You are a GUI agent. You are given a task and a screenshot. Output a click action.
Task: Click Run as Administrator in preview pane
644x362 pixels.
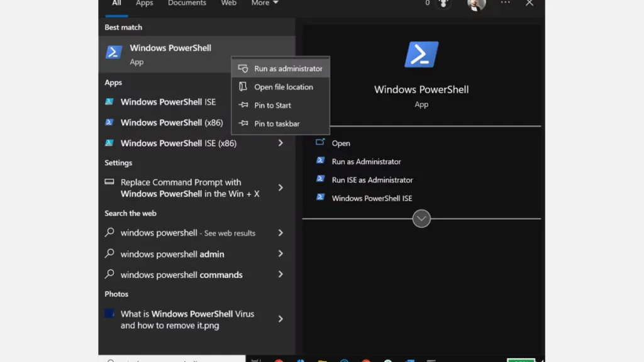pos(367,162)
